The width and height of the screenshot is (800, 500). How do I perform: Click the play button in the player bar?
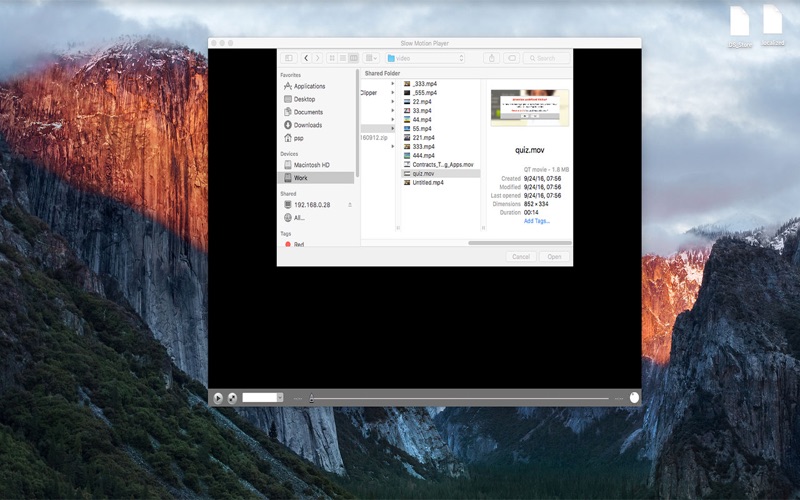click(x=218, y=398)
